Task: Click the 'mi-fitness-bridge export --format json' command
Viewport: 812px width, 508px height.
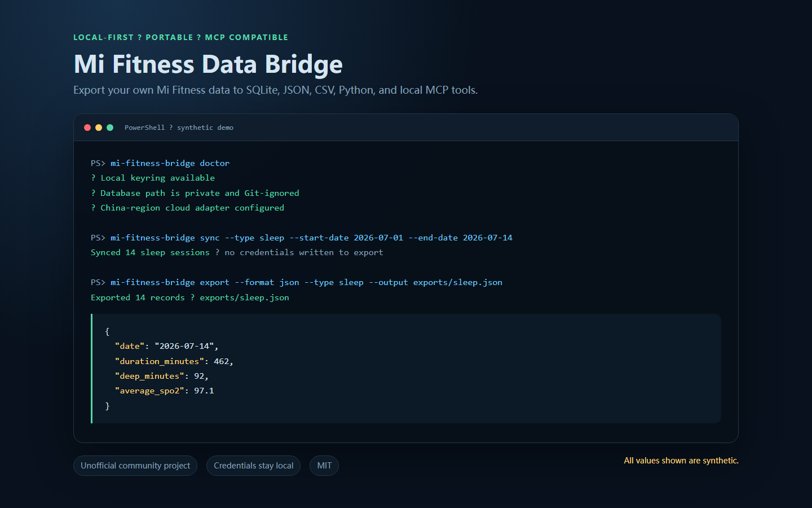Action: coord(297,282)
